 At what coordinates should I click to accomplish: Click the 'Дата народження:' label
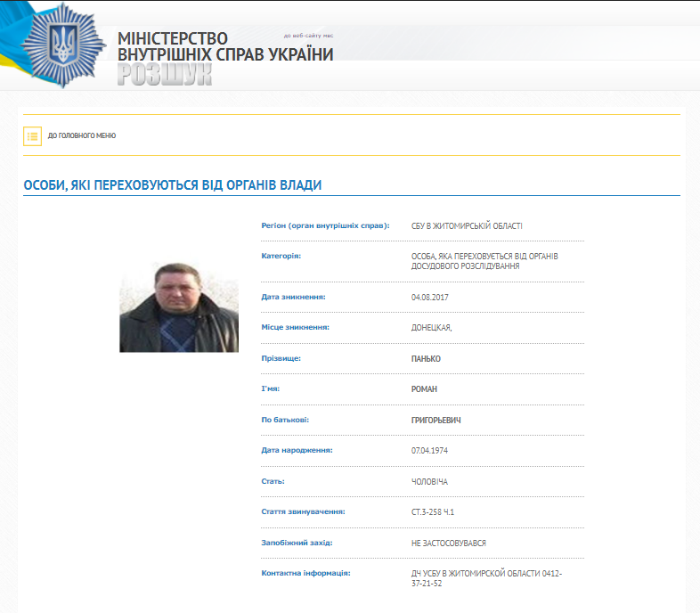(297, 450)
